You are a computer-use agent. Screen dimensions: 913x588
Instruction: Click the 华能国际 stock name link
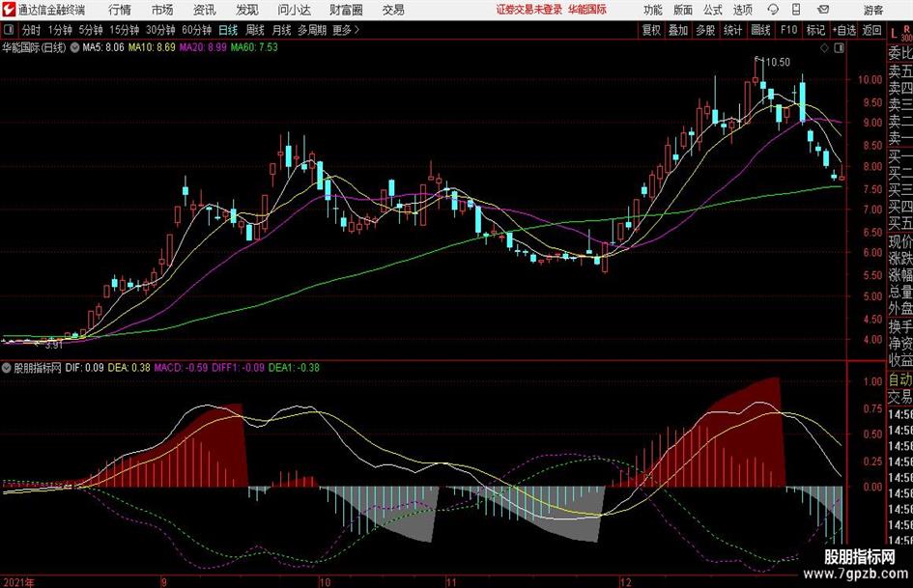tap(587, 10)
